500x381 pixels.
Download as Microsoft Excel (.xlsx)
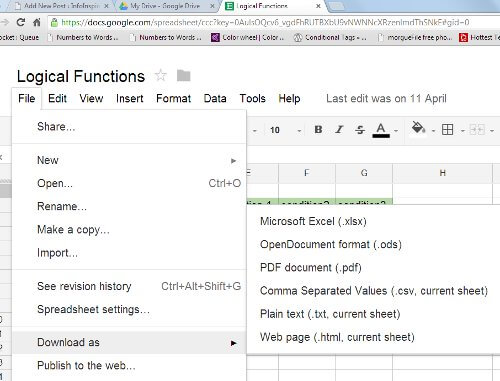point(373,221)
